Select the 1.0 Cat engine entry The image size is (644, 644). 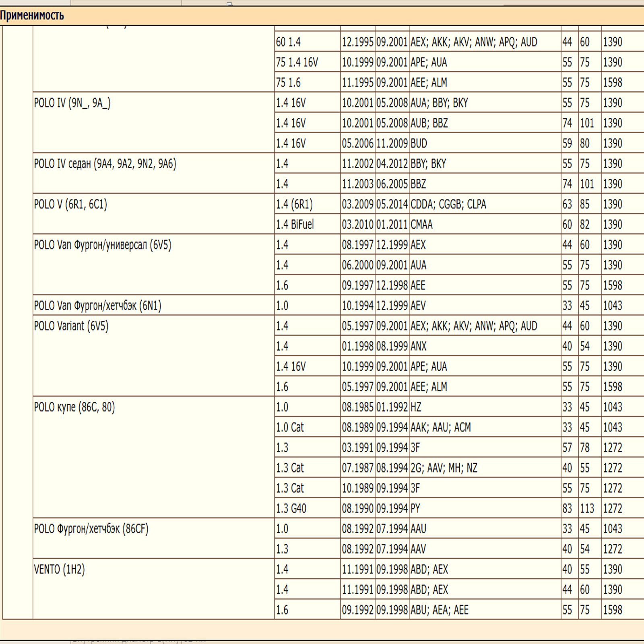pos(290,427)
